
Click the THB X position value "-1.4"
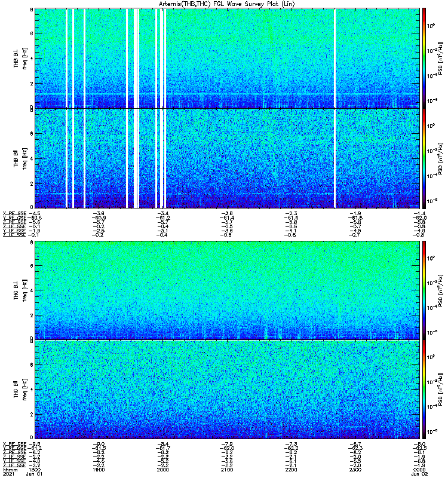419,213
